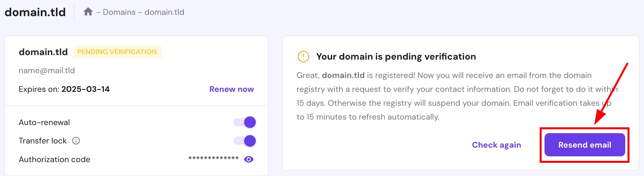Image resolution: width=644 pixels, height=176 pixels.
Task: Disable the Transfer lock switch
Action: tap(244, 141)
